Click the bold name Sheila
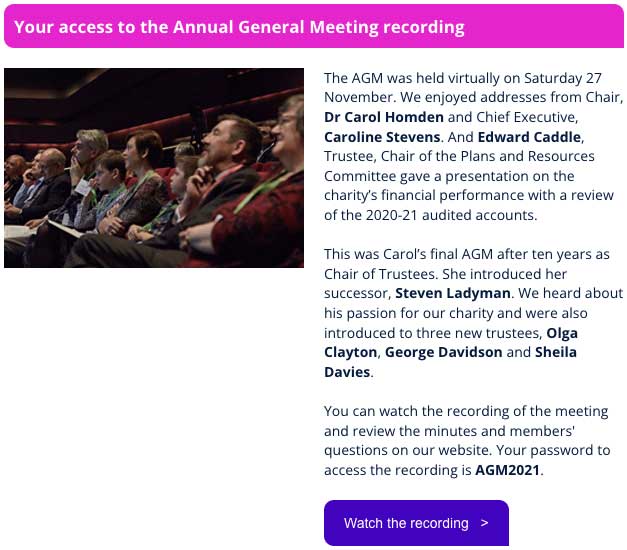Viewport: 627px width, 550px height. (x=556, y=352)
